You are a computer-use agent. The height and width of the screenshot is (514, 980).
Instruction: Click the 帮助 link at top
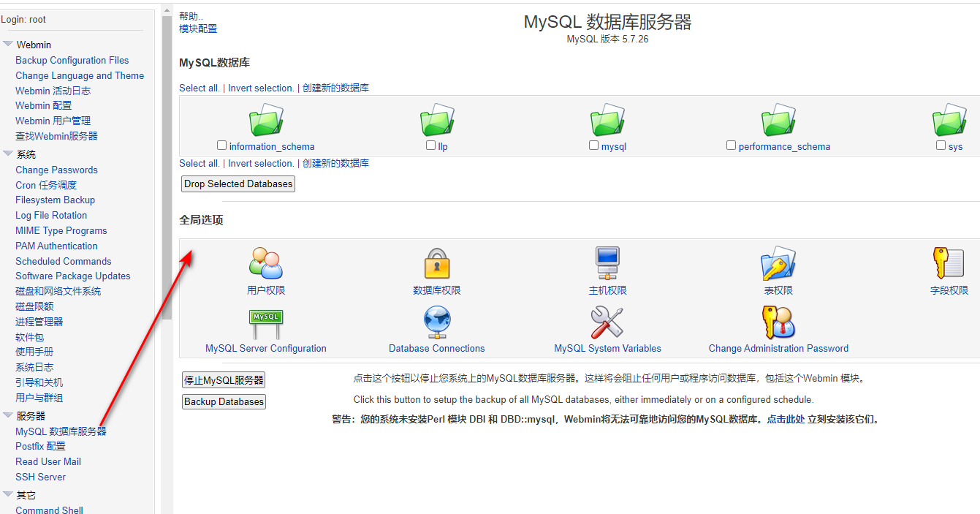tap(191, 16)
